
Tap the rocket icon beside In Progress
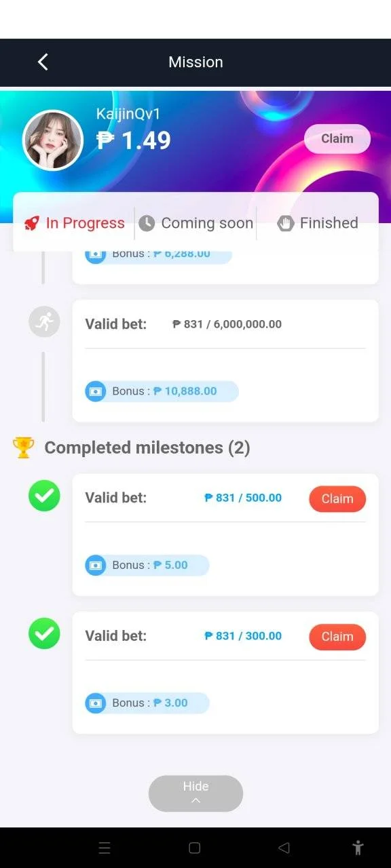(x=31, y=223)
